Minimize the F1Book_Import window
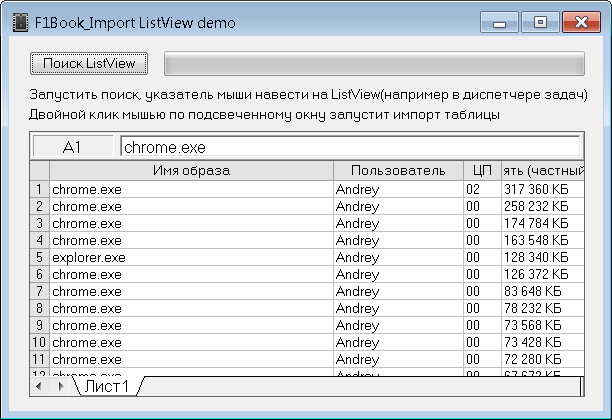 499,22
